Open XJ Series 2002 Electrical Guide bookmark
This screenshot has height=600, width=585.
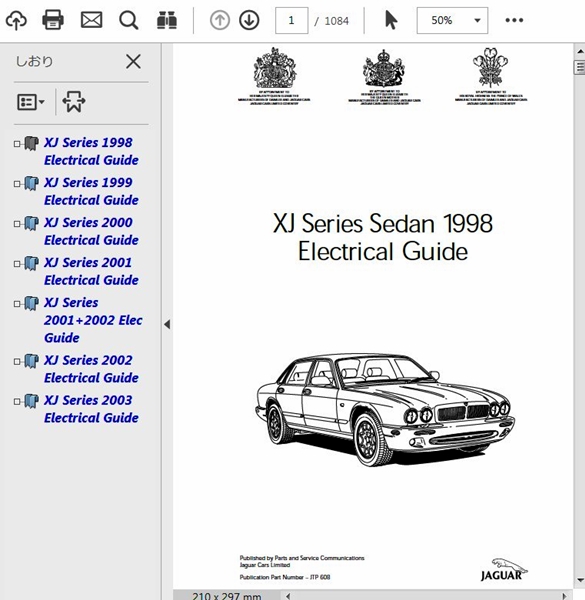pos(91,369)
